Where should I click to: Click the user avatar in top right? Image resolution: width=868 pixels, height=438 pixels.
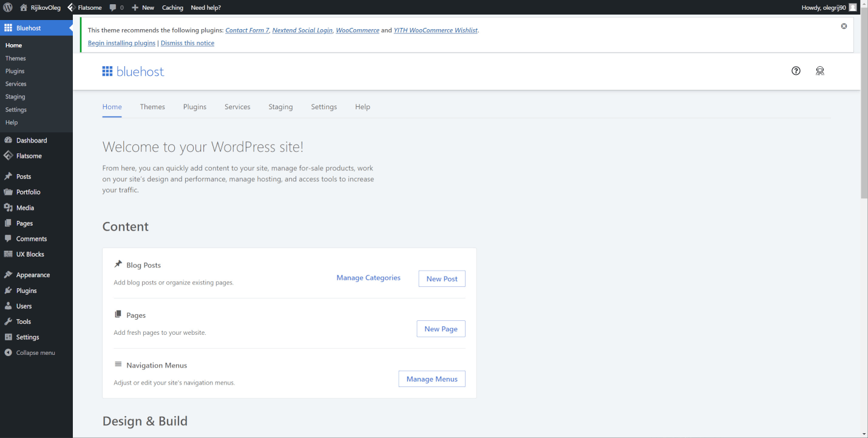click(853, 7)
